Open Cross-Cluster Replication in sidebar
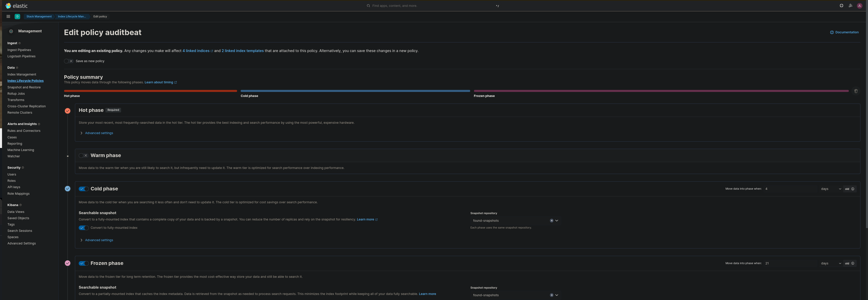Image resolution: width=868 pixels, height=300 pixels. pos(27,106)
